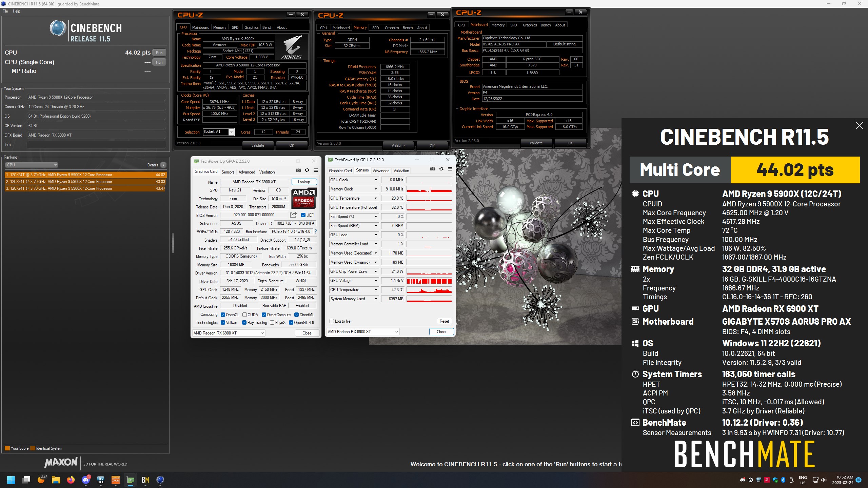Open the Help menu in Cinebench
868x488 pixels.
coord(16,11)
